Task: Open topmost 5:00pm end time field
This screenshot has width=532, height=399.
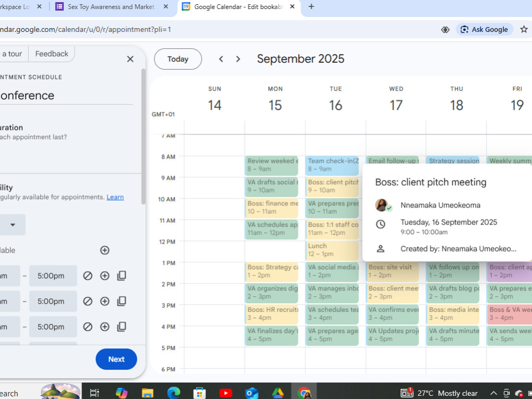Action: tap(53, 276)
